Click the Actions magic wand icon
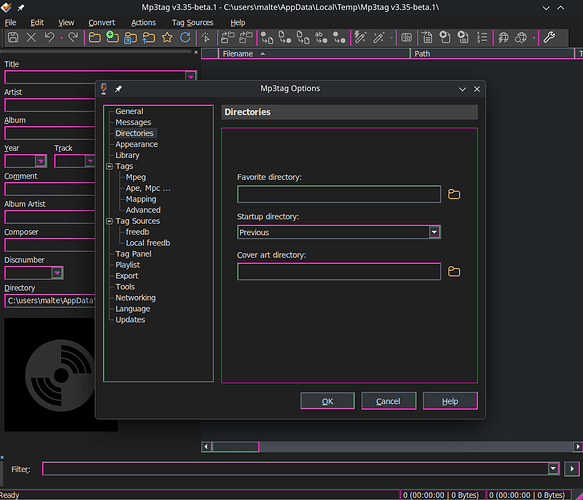 point(360,38)
